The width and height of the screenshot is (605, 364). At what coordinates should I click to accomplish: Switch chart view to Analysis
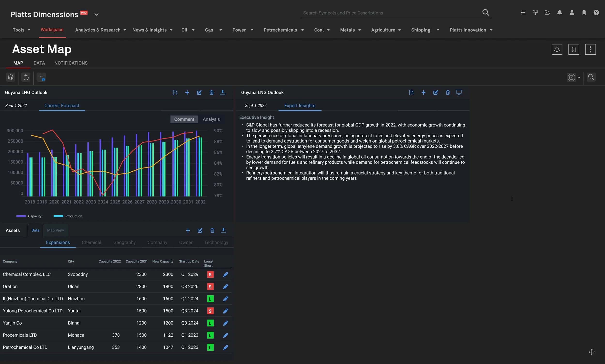point(211,119)
